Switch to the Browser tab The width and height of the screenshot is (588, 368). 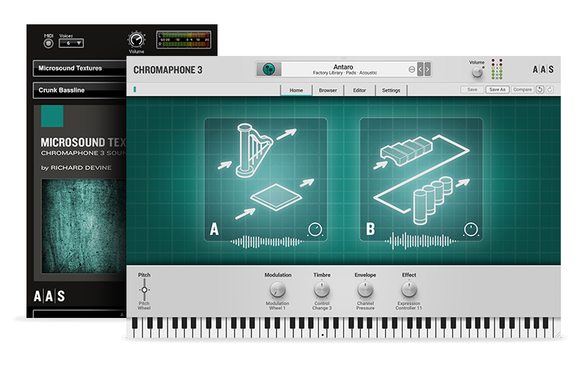point(328,91)
